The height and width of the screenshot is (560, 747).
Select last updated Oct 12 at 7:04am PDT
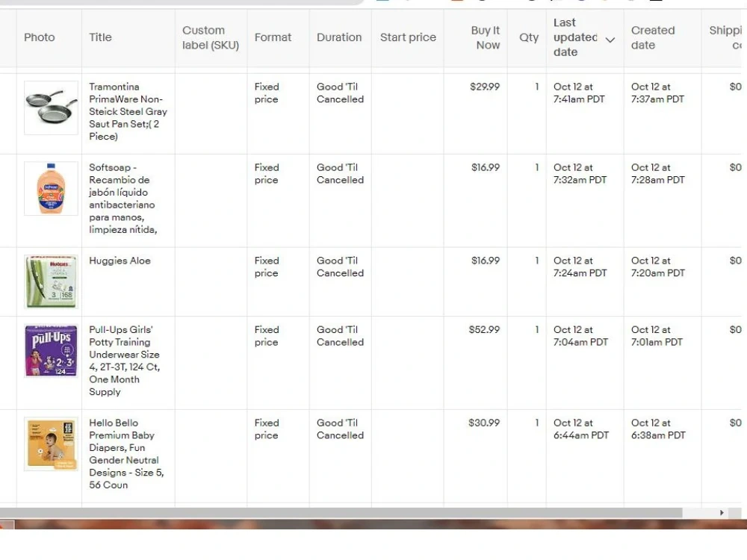pos(580,336)
